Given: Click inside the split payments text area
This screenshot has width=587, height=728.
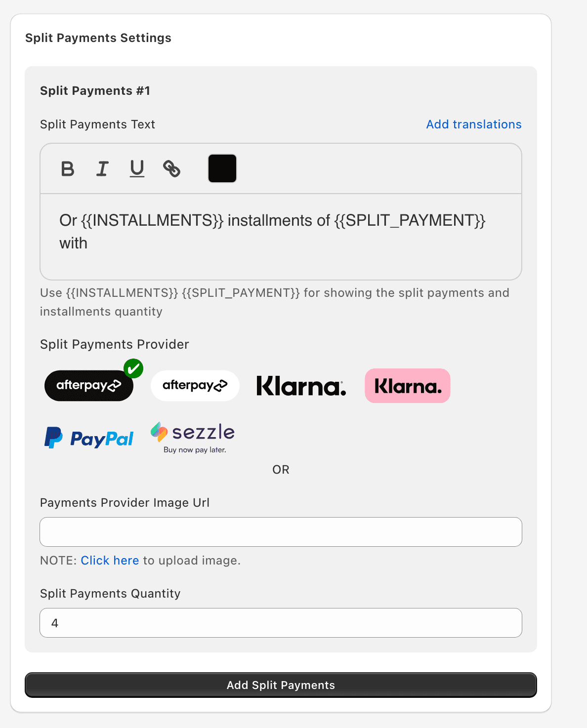Looking at the screenshot, I should click(x=281, y=237).
